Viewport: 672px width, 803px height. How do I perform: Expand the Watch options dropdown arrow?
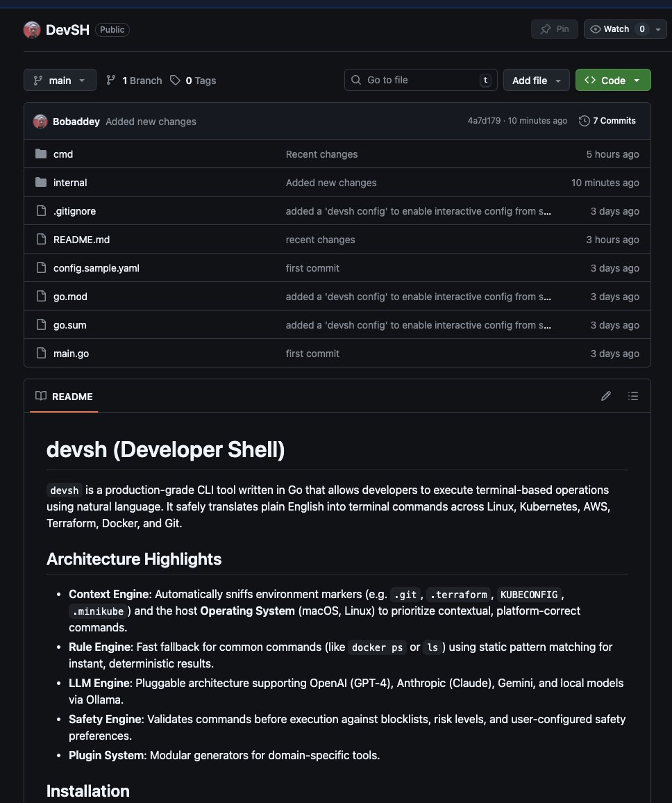[x=659, y=30]
